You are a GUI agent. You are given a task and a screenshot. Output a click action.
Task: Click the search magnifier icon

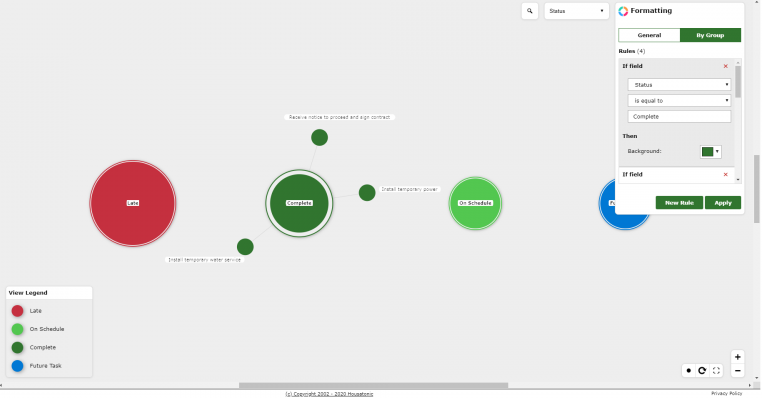pos(530,11)
